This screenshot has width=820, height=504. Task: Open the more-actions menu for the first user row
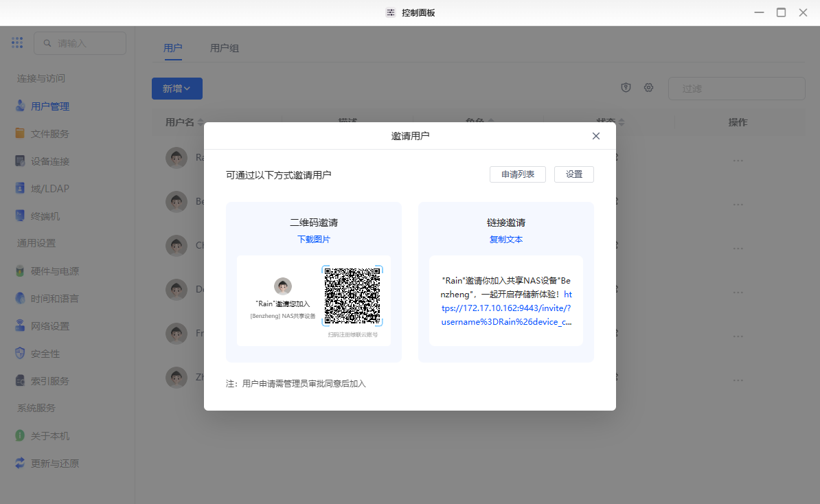click(x=738, y=161)
